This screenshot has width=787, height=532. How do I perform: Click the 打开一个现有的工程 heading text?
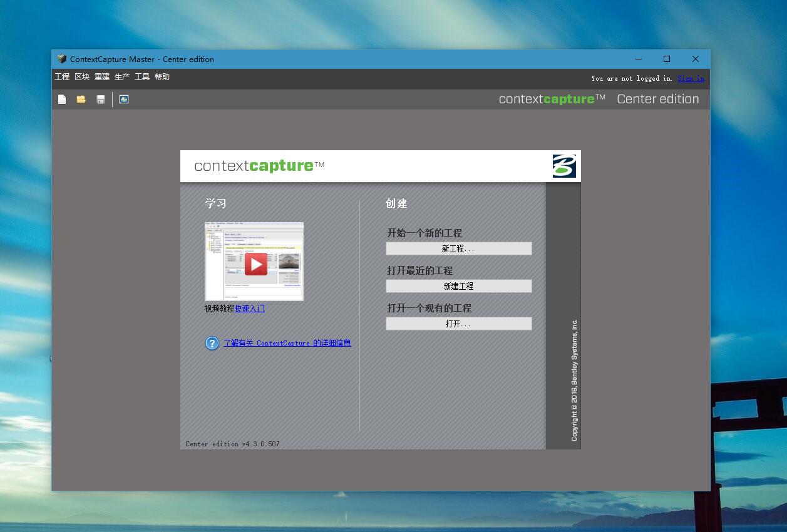(x=429, y=308)
